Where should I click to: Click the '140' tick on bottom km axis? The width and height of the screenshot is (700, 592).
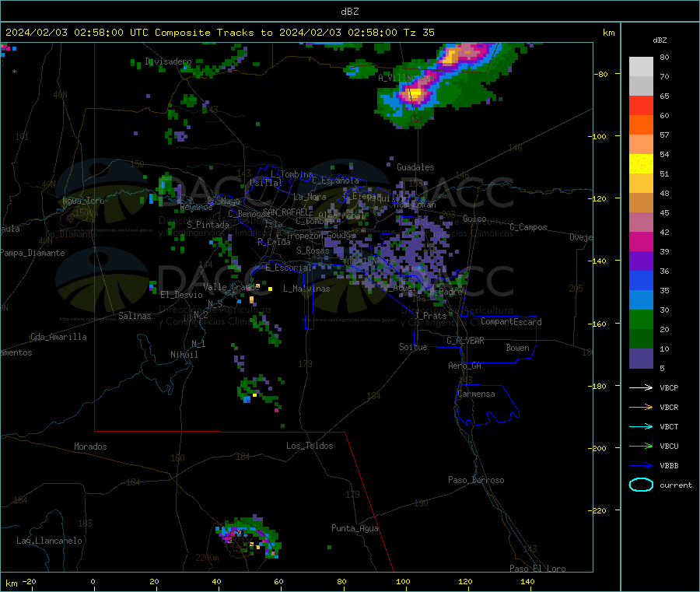(527, 581)
